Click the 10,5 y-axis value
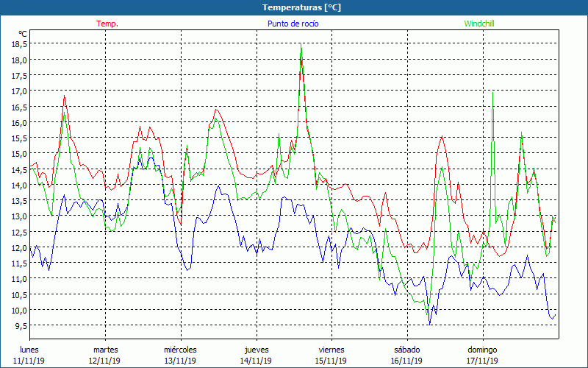Image resolution: width=588 pixels, height=368 pixels. point(20,294)
